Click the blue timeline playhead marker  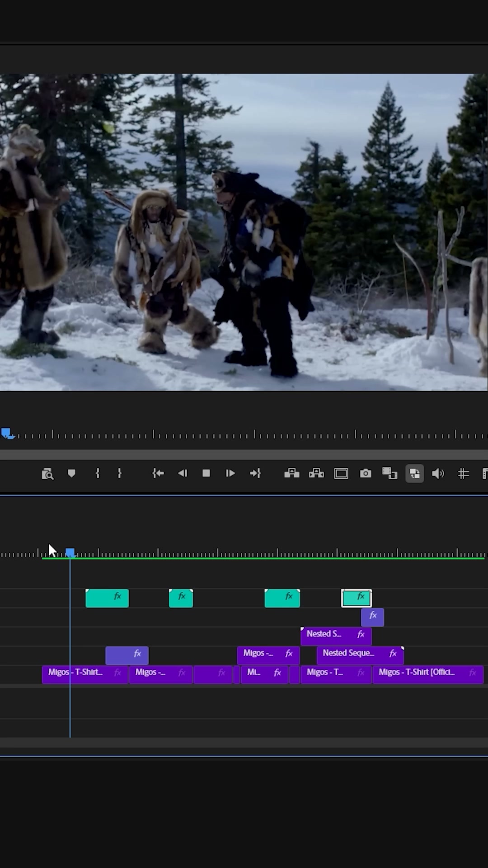tap(70, 552)
